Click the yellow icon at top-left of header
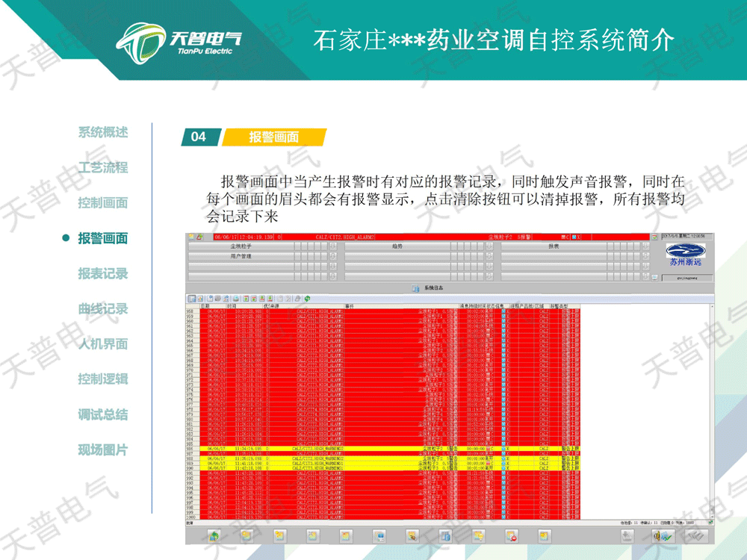747x560 pixels. point(191,237)
